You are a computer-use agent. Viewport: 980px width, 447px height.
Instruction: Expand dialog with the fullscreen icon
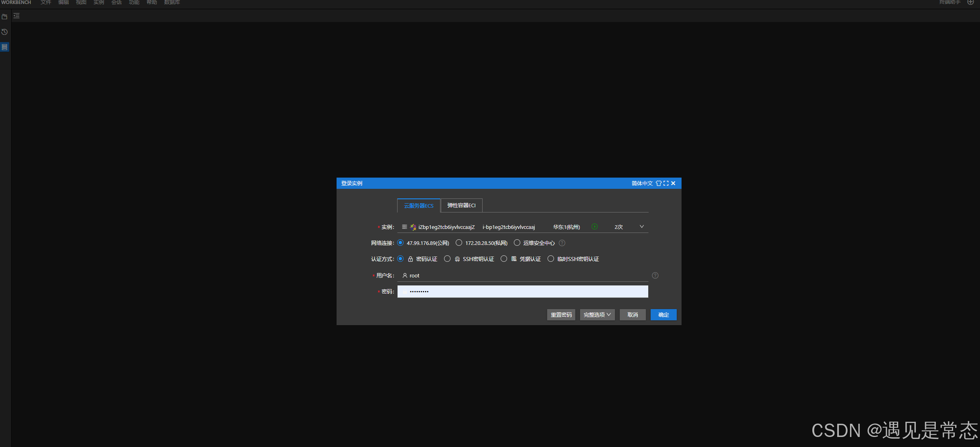(666, 183)
